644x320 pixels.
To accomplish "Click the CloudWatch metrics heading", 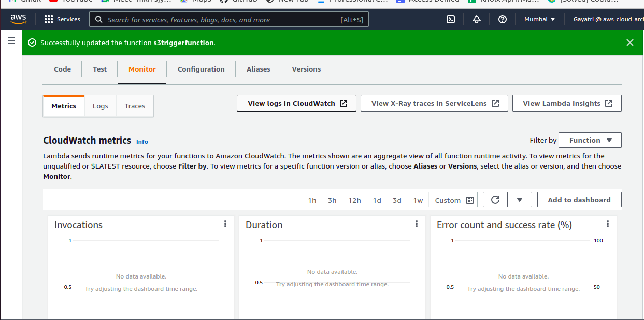I will (87, 141).
